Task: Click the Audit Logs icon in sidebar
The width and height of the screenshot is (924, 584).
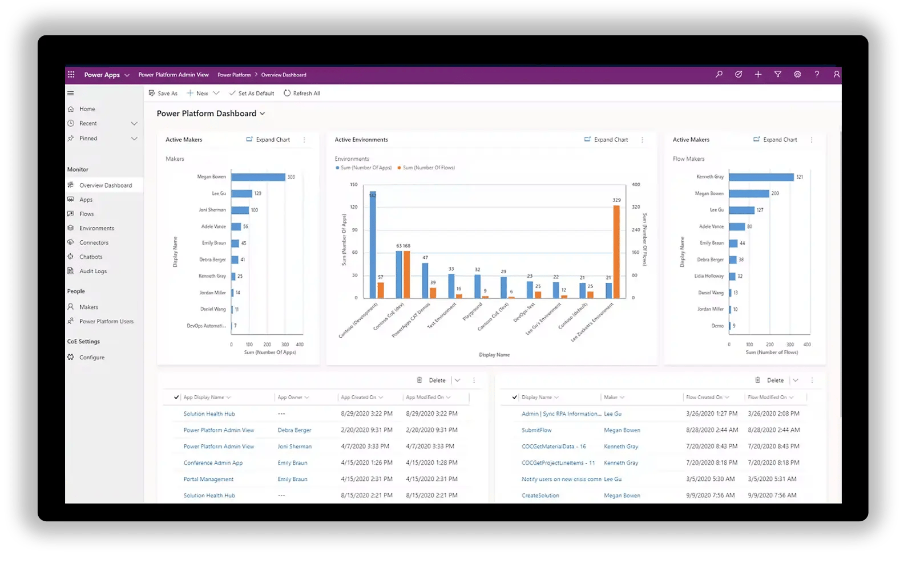Action: click(x=71, y=271)
